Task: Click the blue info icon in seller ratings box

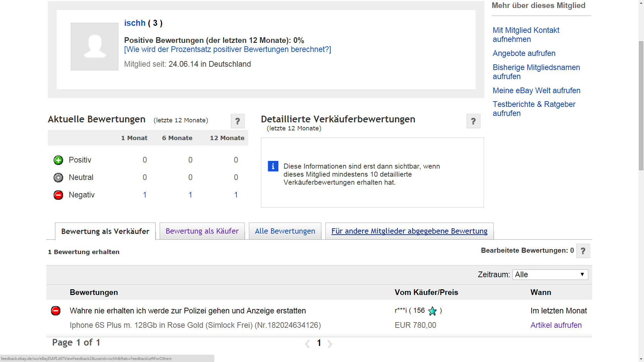Action: (x=273, y=166)
